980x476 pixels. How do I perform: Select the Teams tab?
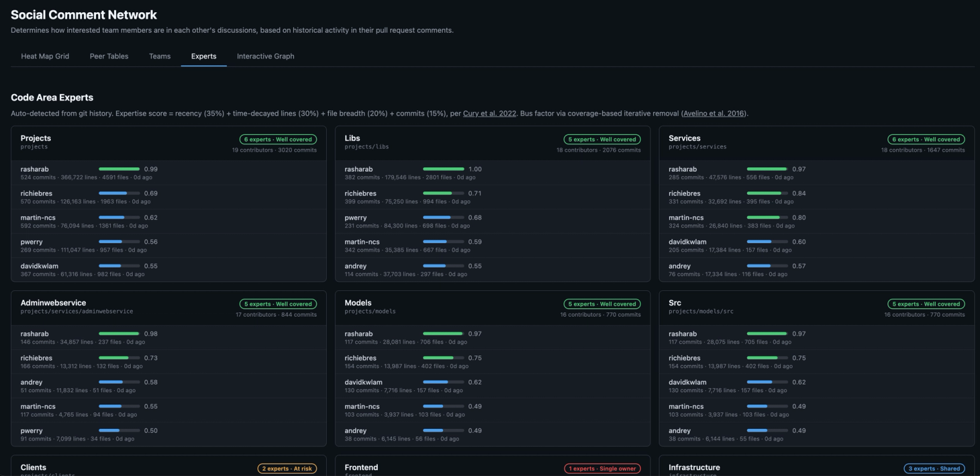tap(160, 56)
